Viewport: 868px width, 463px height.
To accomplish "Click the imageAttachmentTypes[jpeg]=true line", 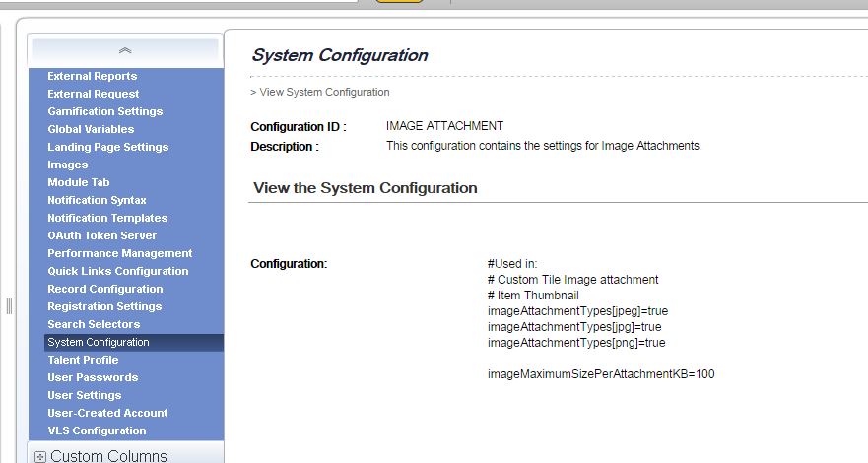I will (578, 311).
